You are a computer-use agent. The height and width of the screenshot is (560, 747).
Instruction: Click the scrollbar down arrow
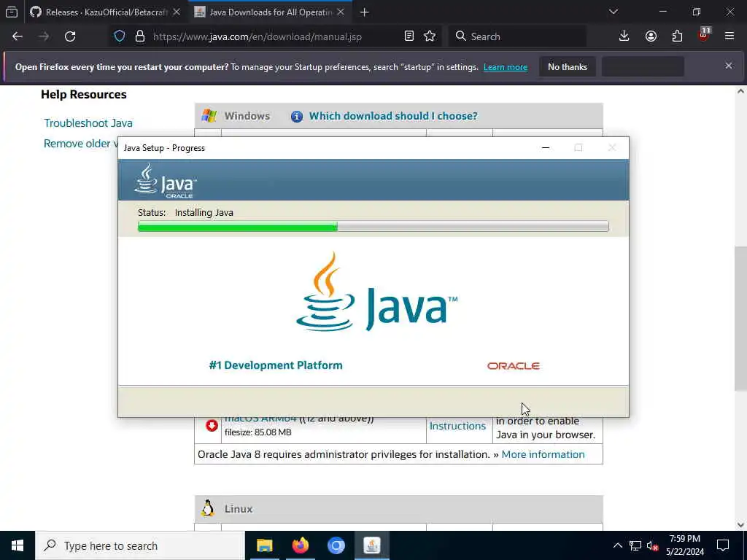tap(741, 525)
